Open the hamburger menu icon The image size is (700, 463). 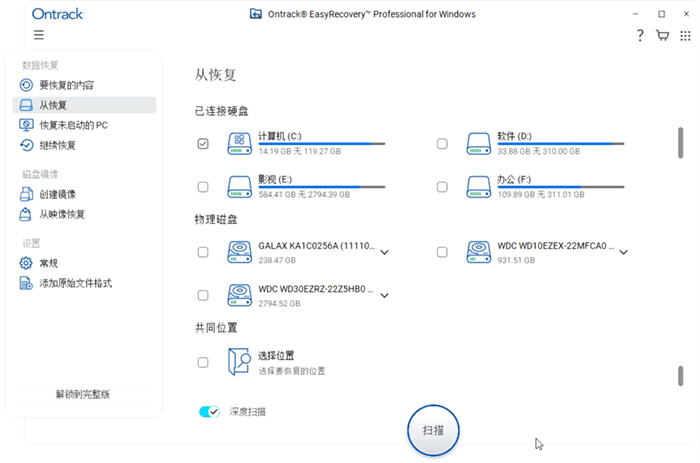(x=39, y=35)
